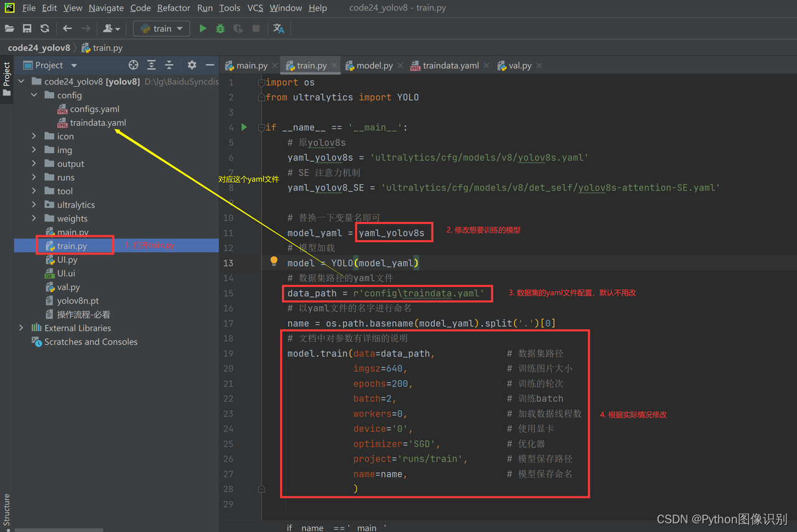
Task: Select yolov8n.pt in project tree
Action: point(78,301)
